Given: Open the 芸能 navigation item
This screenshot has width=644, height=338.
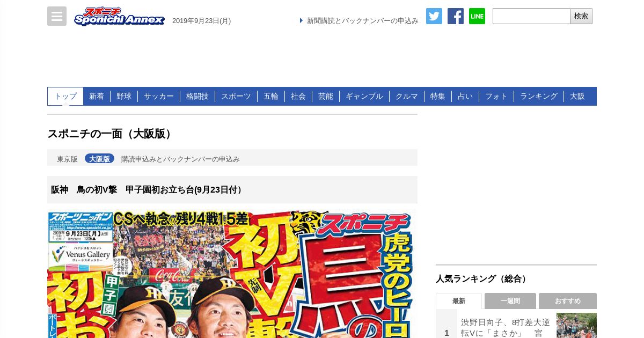Looking at the screenshot, I should [x=326, y=96].
